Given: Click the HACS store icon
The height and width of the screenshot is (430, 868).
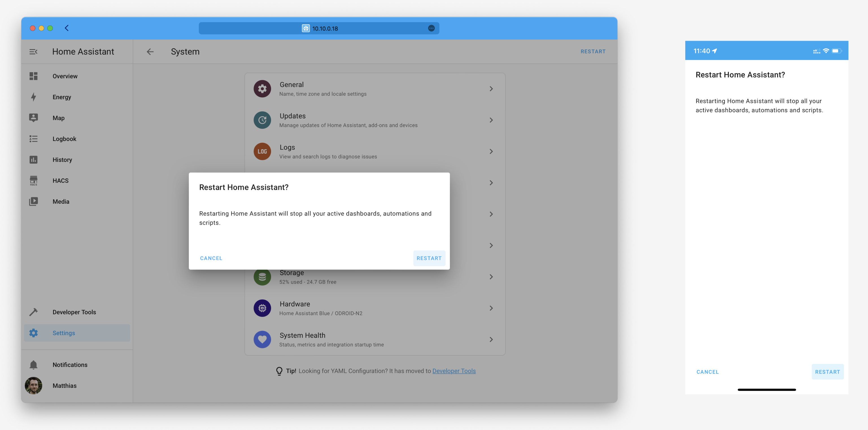Looking at the screenshot, I should (33, 181).
